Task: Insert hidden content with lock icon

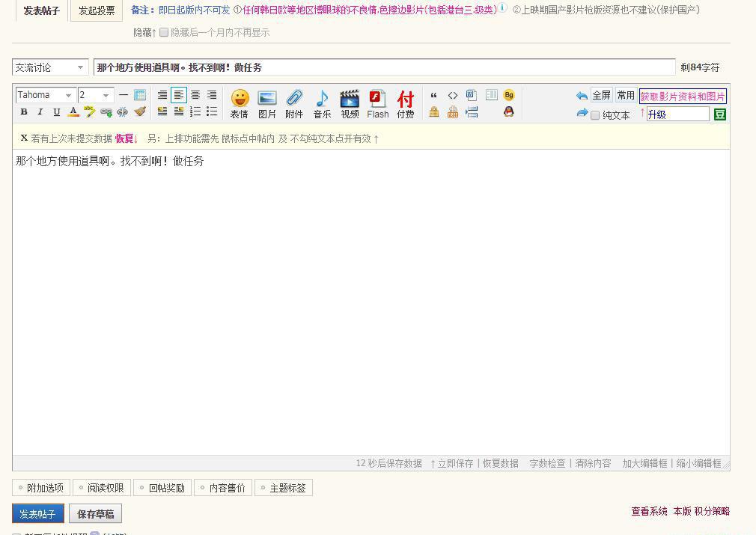Action: pos(434,111)
